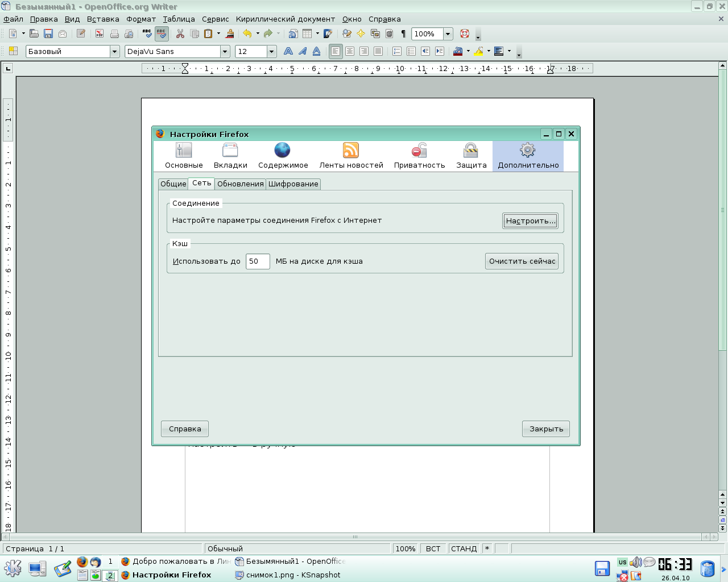Screen dimensions: 728x582
Task: Open the Вставка menu
Action: coord(103,19)
